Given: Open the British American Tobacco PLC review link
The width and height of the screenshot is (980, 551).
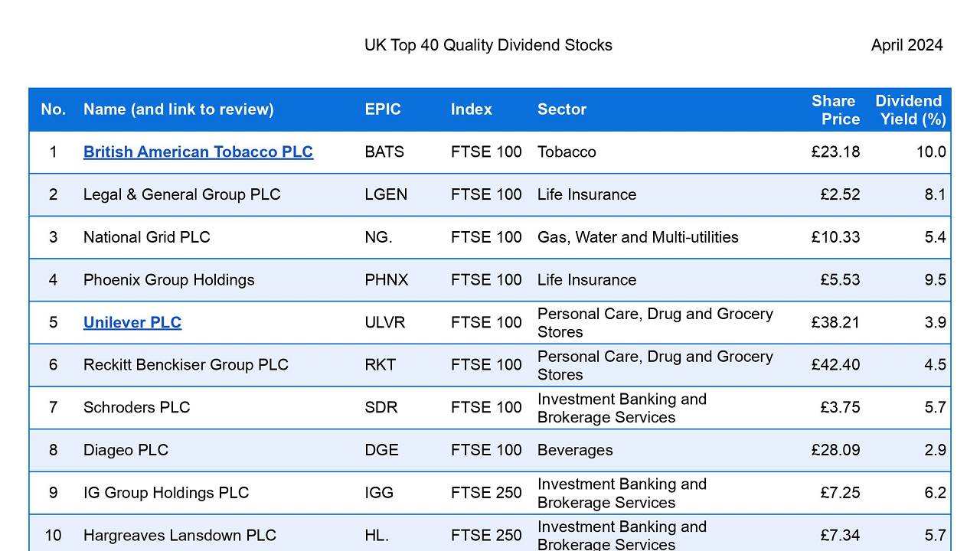Looking at the screenshot, I should (198, 152).
